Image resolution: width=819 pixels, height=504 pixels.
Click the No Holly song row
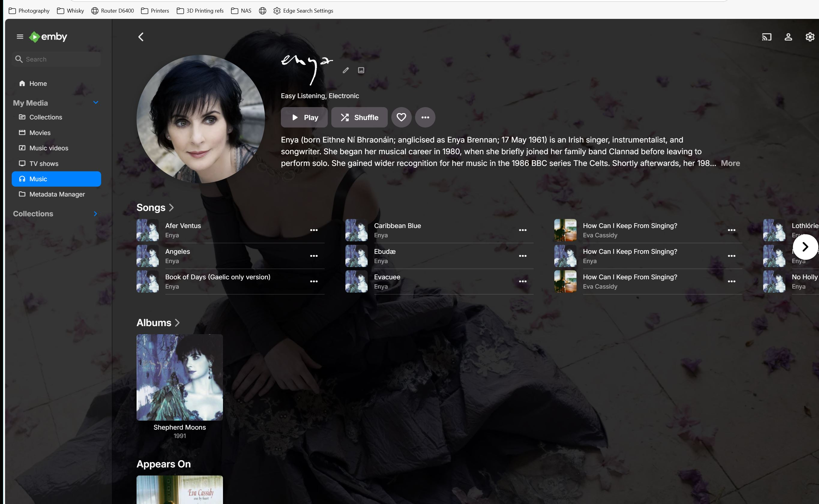point(791,281)
